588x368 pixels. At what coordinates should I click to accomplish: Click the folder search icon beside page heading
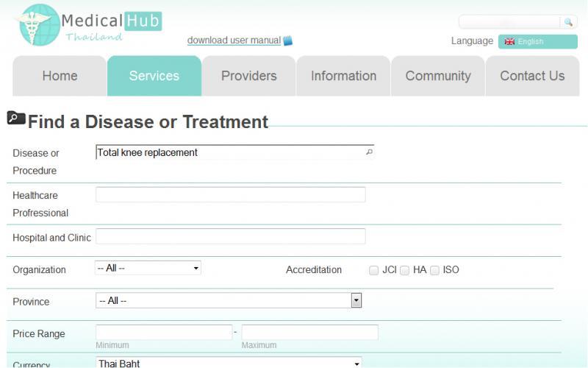pyautogui.click(x=15, y=118)
